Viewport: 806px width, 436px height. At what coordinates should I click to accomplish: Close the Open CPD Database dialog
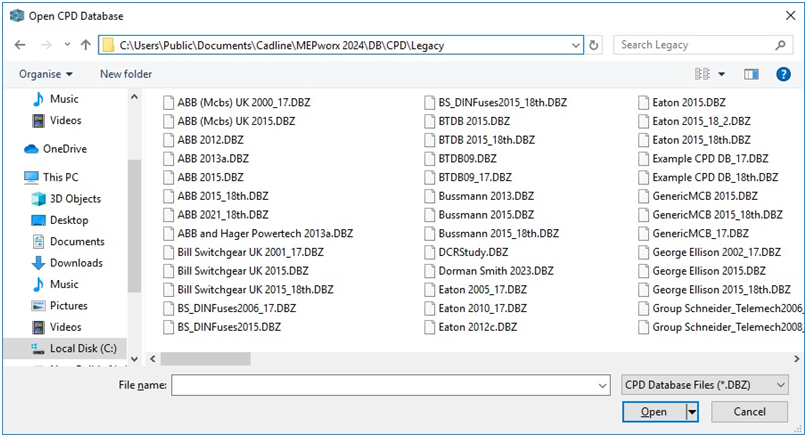[791, 16]
